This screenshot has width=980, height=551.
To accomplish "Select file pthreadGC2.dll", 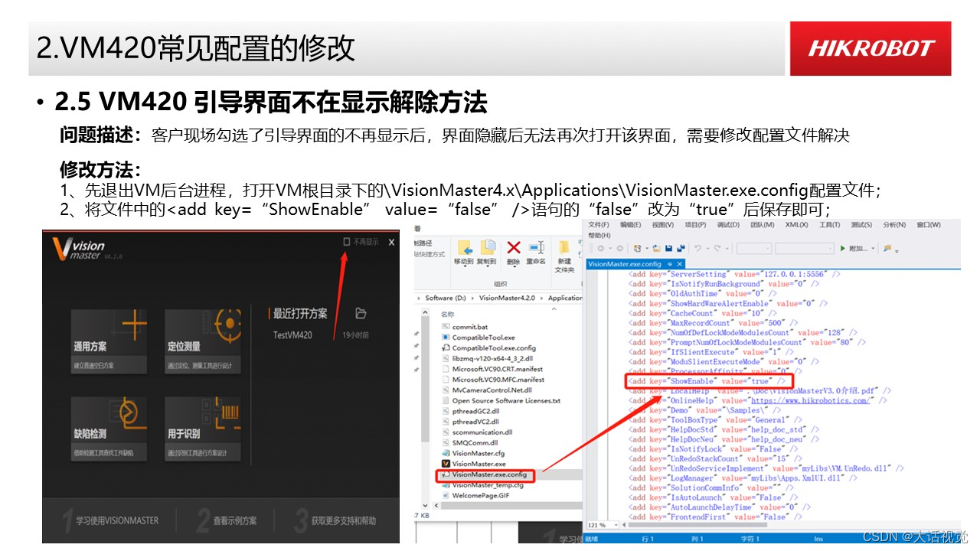I will point(475,411).
